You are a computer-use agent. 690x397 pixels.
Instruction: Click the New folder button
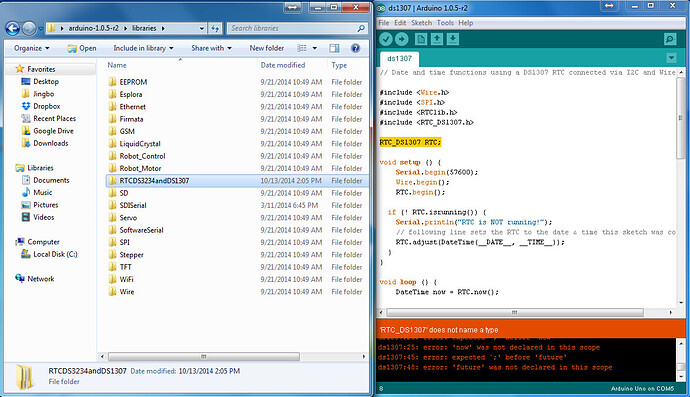coord(267,48)
